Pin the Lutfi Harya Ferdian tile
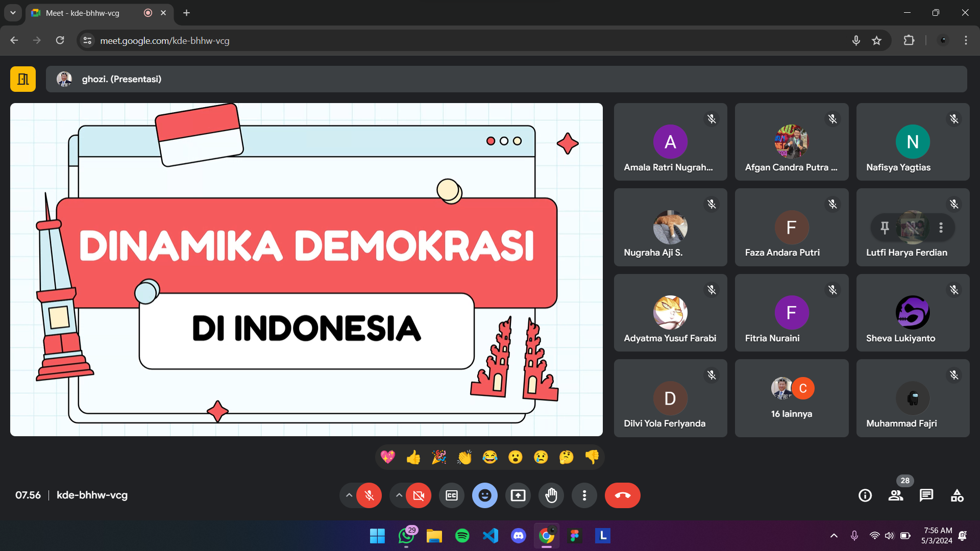Viewport: 980px width, 551px height. pyautogui.click(x=885, y=228)
